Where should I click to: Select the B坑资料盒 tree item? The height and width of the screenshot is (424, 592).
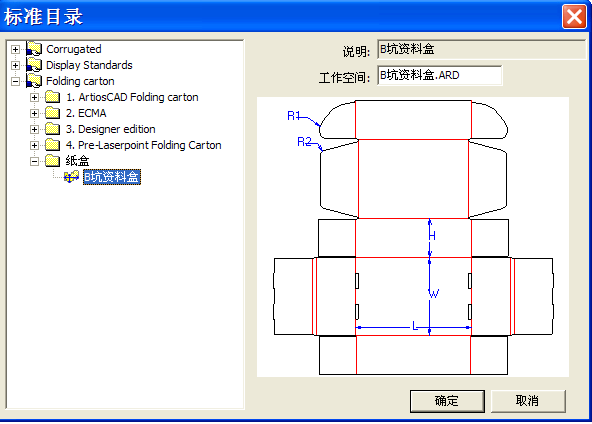coord(112,177)
